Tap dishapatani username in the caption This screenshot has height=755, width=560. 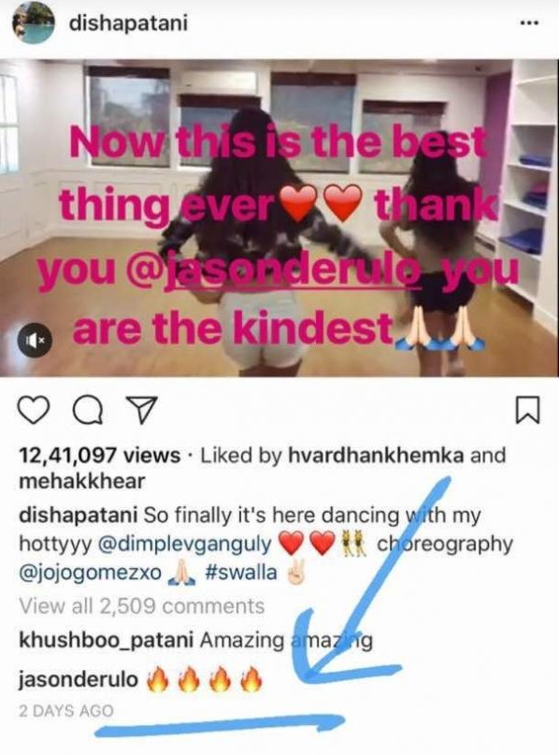tap(78, 515)
